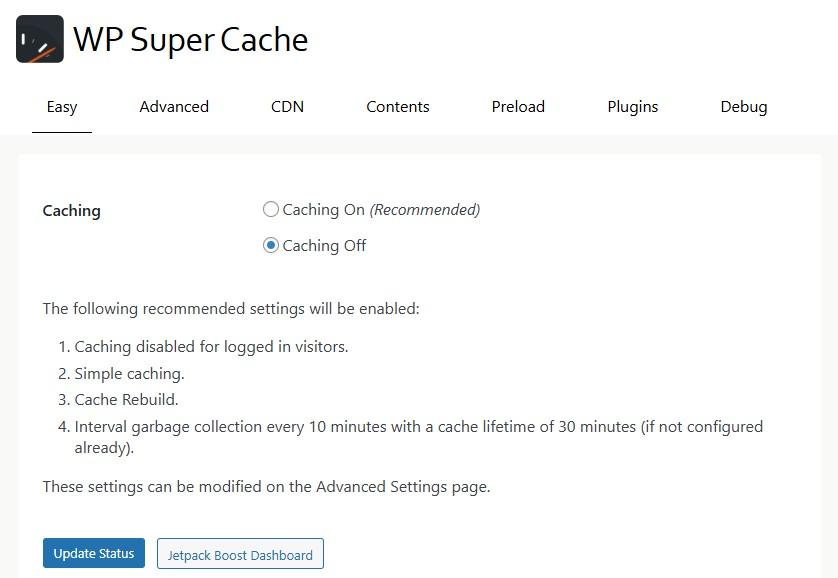Open the Jetpack Boost Dashboard
The height and width of the screenshot is (578, 838).
coord(240,553)
